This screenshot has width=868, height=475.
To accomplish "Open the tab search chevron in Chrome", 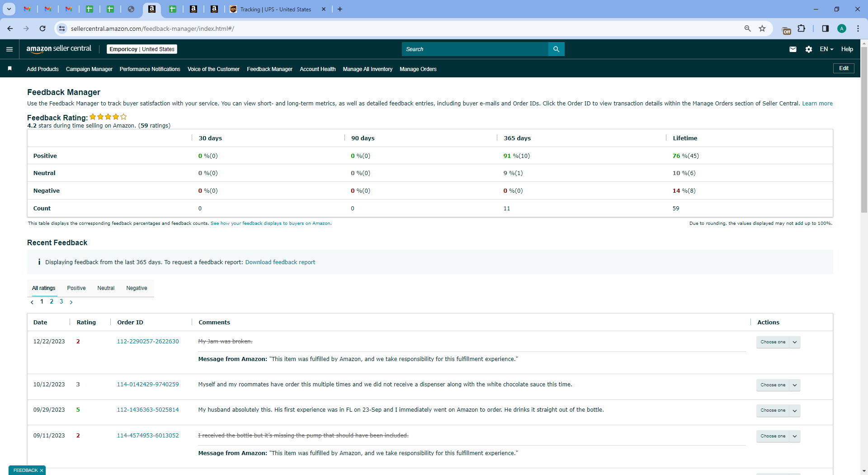I will tap(9, 9).
